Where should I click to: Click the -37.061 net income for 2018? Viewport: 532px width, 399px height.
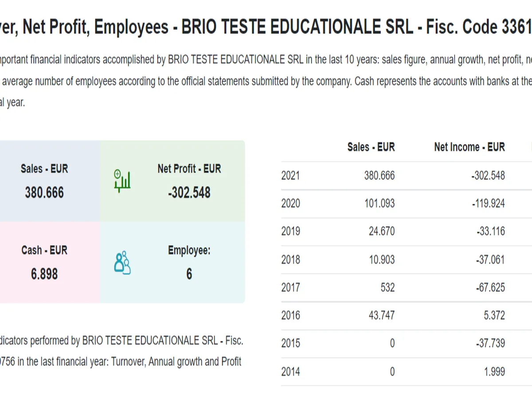pos(490,259)
